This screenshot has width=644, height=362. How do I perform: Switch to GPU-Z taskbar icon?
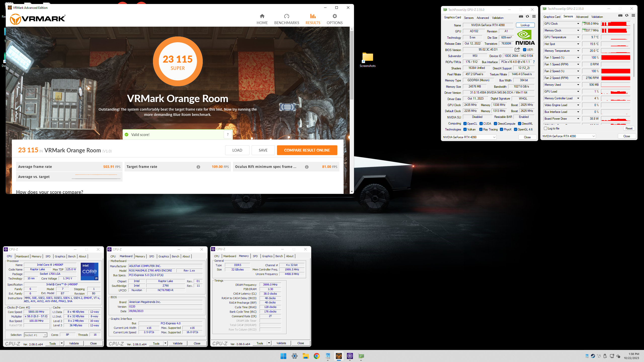[x=361, y=356]
